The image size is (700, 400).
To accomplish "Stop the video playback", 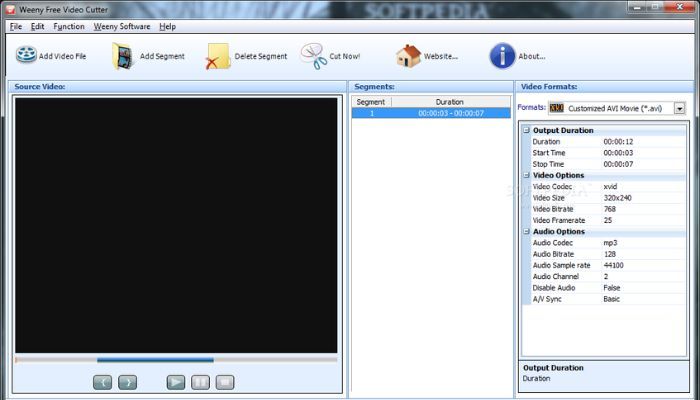I will 225,382.
